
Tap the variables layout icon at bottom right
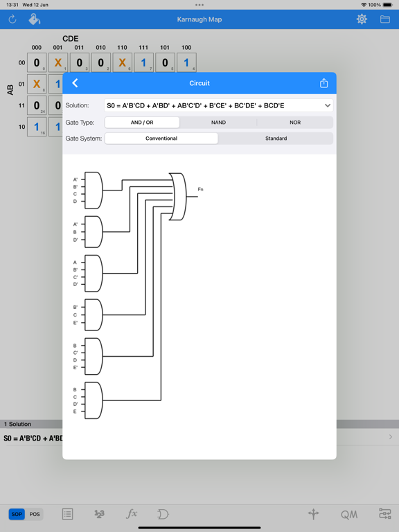click(385, 514)
